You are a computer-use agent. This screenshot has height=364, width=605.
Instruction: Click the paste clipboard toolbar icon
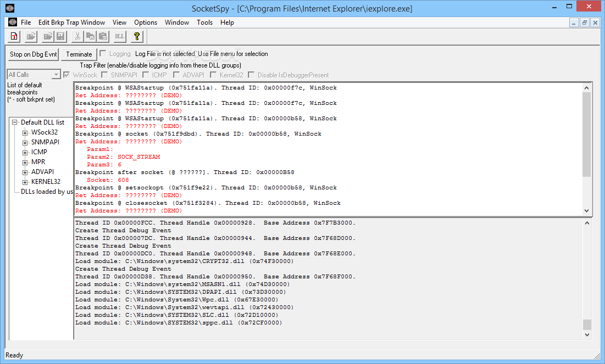point(102,37)
